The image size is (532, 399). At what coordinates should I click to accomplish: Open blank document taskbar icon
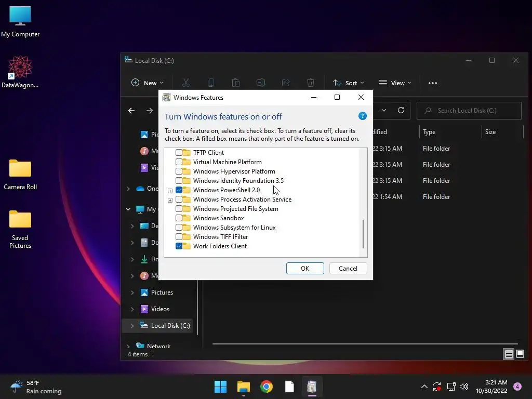point(289,387)
